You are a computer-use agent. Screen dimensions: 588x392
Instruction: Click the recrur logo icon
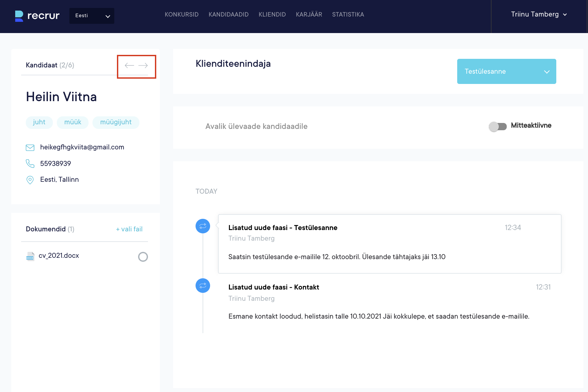(19, 16)
